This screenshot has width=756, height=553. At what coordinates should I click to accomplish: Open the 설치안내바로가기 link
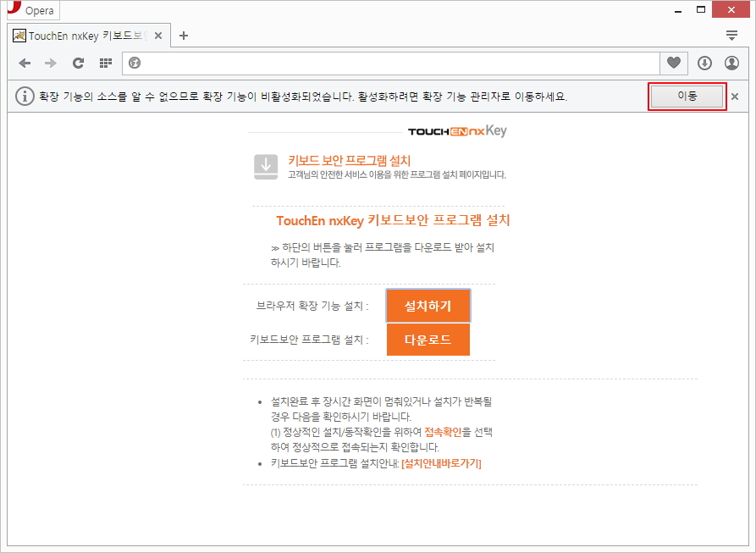(441, 463)
